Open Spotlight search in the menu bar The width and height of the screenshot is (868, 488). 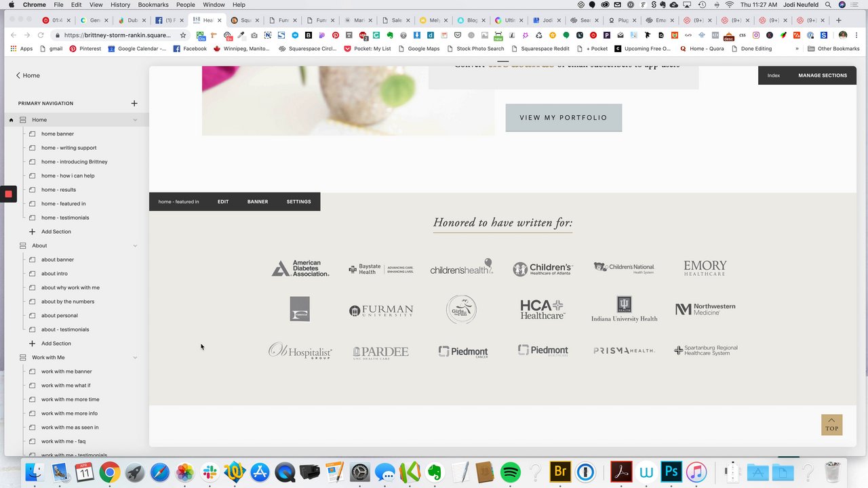(x=828, y=5)
